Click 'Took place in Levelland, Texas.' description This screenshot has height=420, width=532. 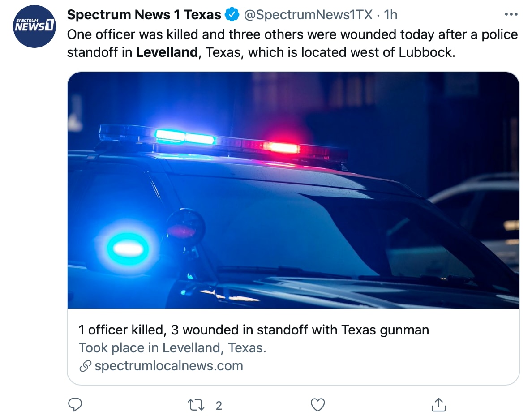click(172, 348)
